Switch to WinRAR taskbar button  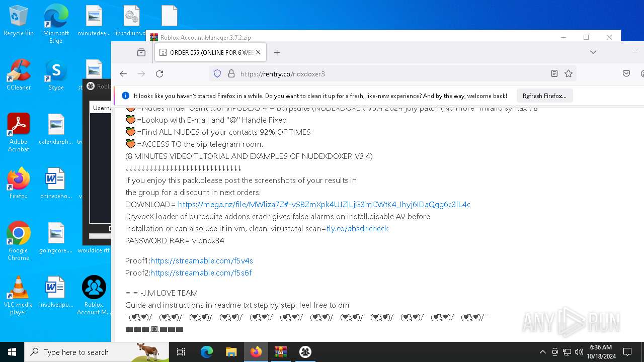[x=281, y=352]
